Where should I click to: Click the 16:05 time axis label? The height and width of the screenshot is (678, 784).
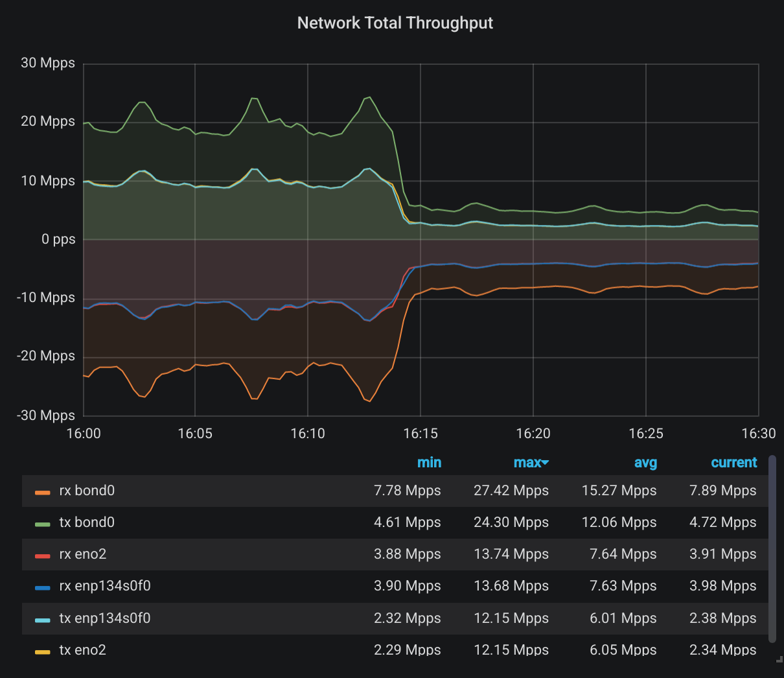(195, 434)
